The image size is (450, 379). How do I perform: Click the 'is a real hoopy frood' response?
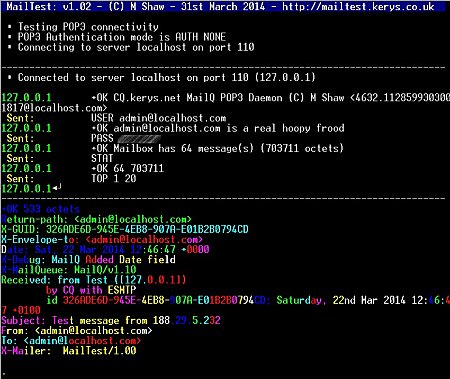[218, 128]
